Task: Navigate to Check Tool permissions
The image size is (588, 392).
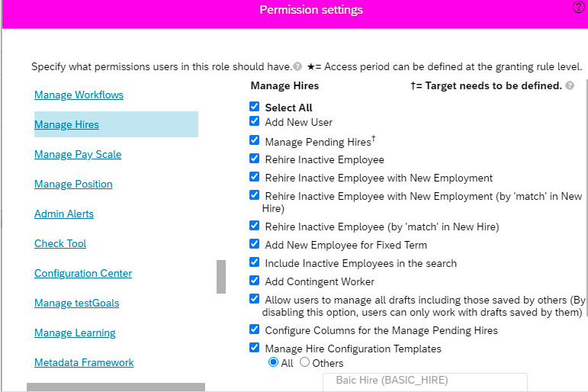Action: (x=60, y=244)
